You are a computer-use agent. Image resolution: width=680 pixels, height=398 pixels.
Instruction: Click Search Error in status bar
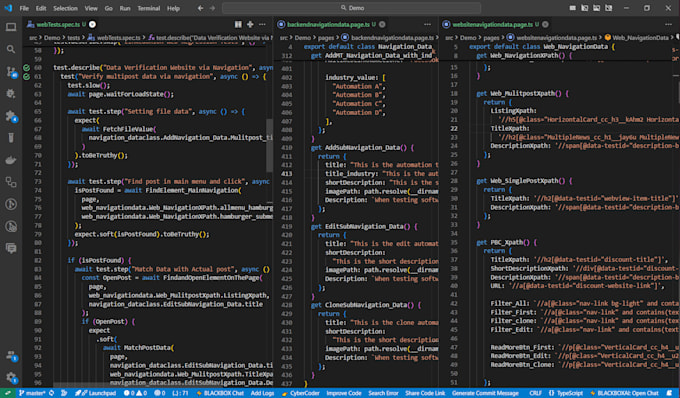coord(383,393)
